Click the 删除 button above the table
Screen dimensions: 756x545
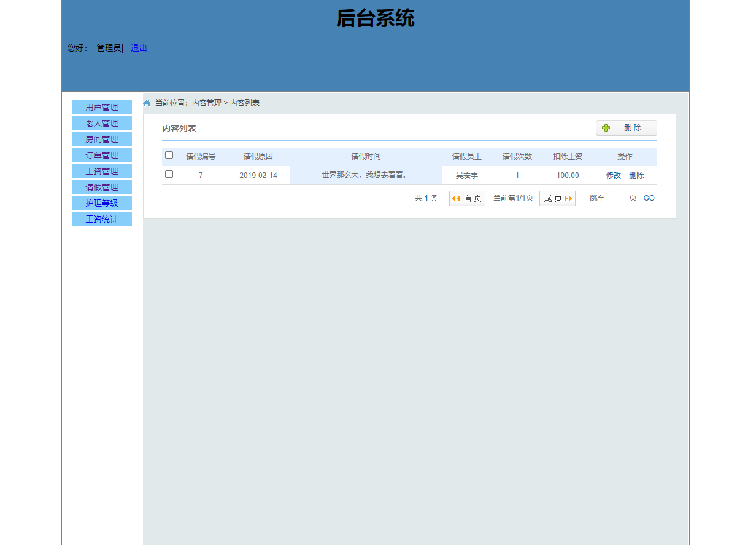click(634, 128)
